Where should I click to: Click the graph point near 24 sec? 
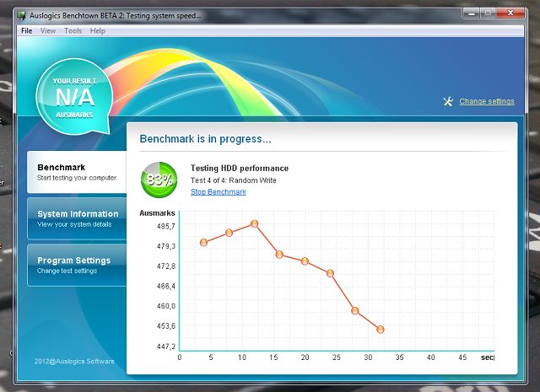pyautogui.click(x=330, y=273)
